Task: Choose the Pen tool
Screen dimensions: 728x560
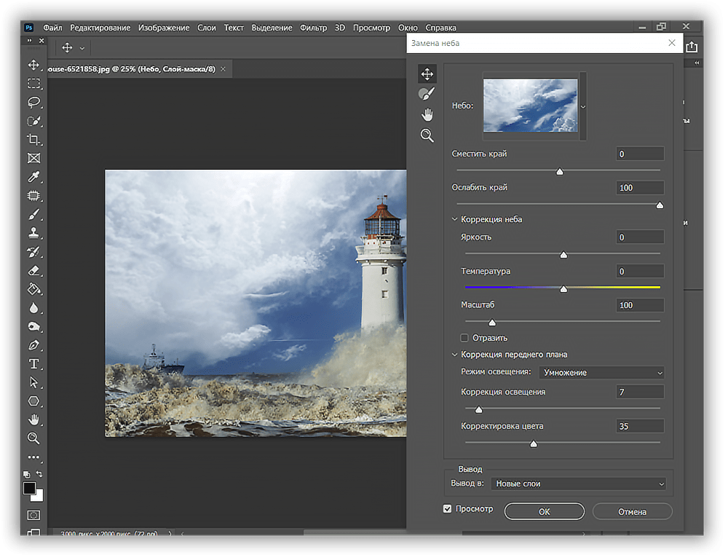Action: point(33,345)
